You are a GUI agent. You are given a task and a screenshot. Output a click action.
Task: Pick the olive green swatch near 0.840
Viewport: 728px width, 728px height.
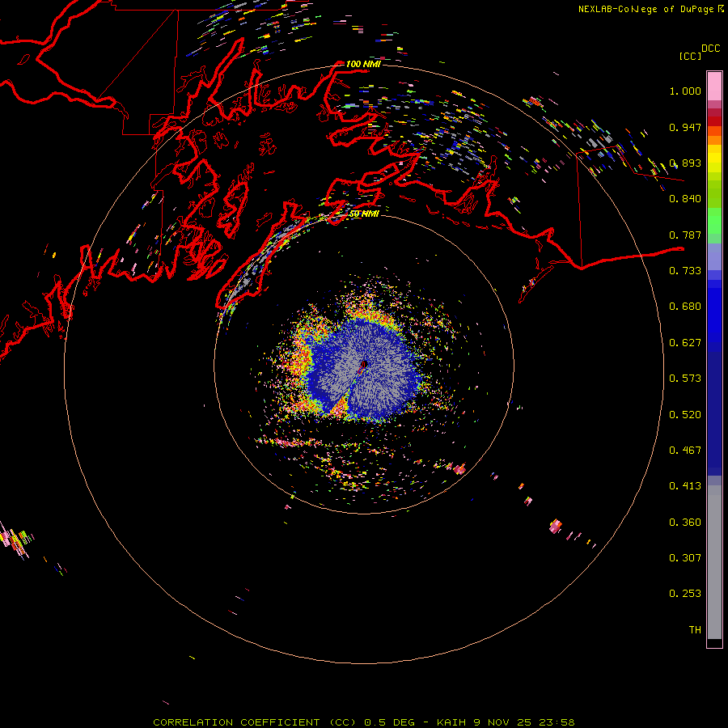[714, 194]
